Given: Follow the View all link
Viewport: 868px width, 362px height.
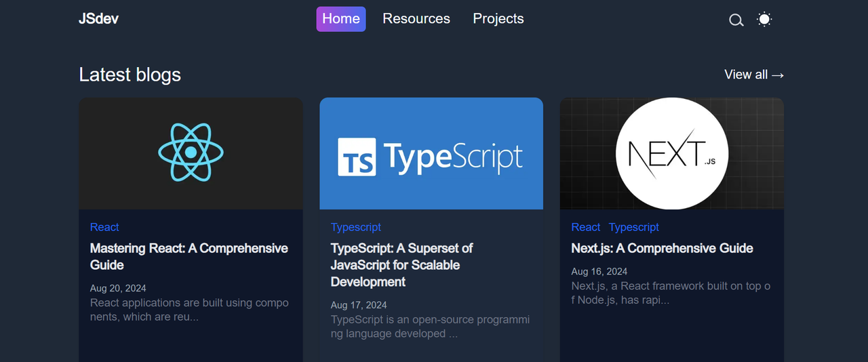Looking at the screenshot, I should (754, 75).
